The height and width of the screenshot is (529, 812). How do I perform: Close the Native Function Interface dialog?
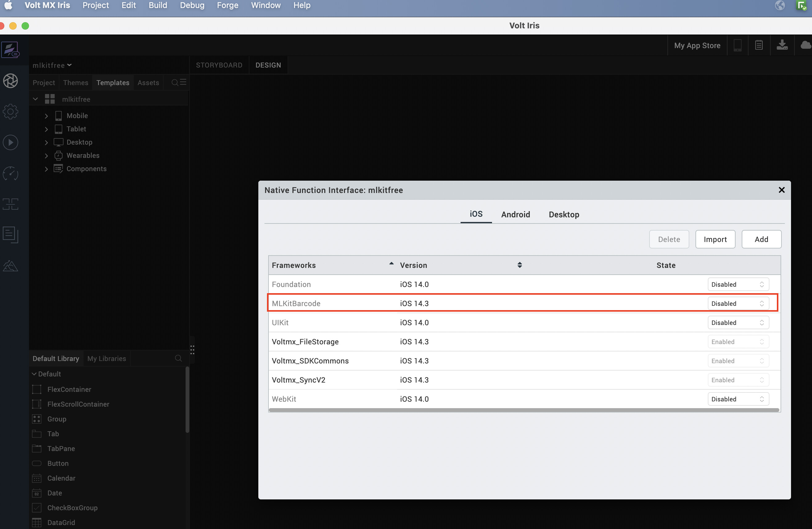(781, 190)
